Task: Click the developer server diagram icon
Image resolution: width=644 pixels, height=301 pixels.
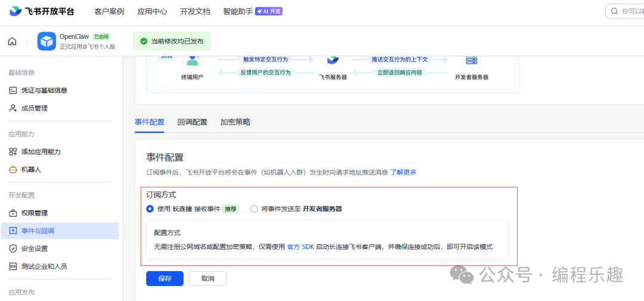Action: (x=472, y=60)
